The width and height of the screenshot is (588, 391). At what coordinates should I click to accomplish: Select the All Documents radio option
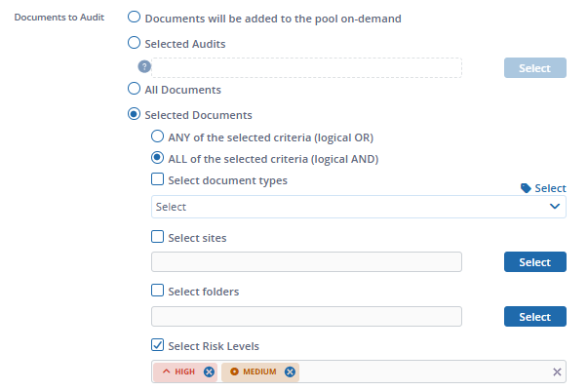tap(135, 90)
